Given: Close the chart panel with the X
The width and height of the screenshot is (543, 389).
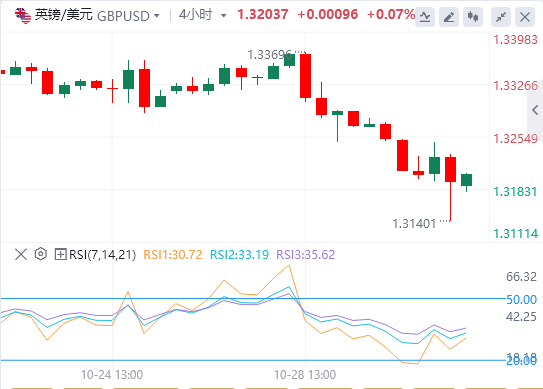Looking at the screenshot, I should (525, 17).
